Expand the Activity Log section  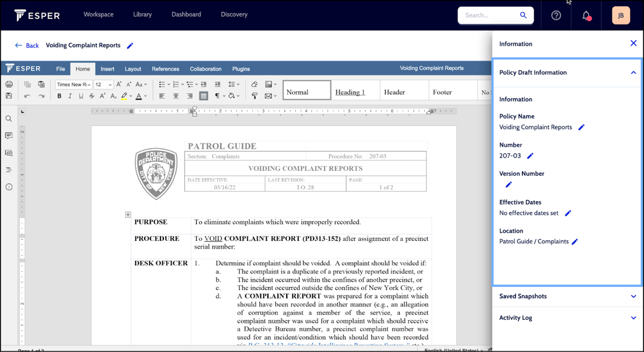pos(633,318)
